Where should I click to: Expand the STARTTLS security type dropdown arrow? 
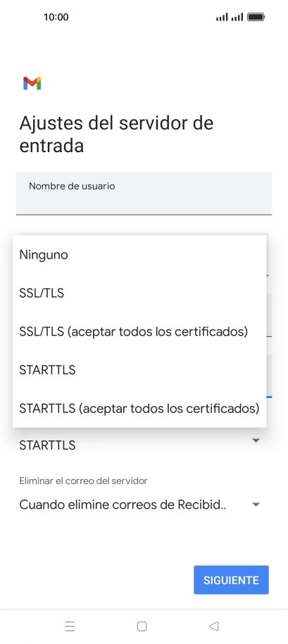pyautogui.click(x=256, y=440)
